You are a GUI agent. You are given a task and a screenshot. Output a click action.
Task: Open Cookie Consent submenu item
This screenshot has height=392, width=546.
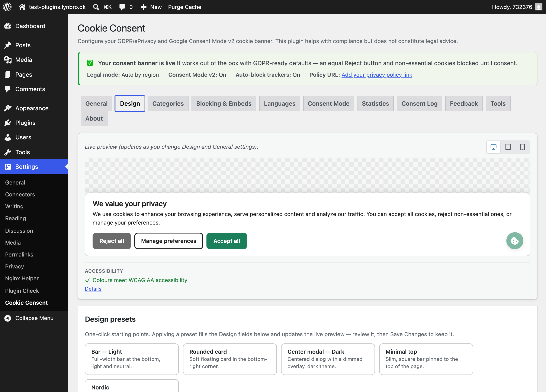pyautogui.click(x=26, y=303)
